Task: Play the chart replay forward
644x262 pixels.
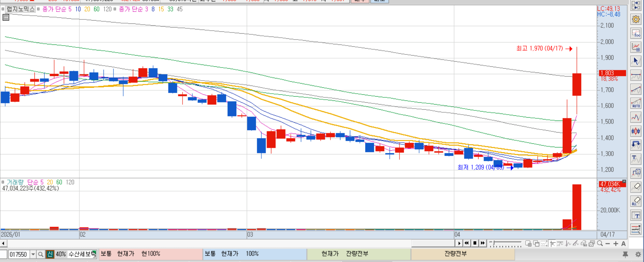Action: (x=459, y=243)
